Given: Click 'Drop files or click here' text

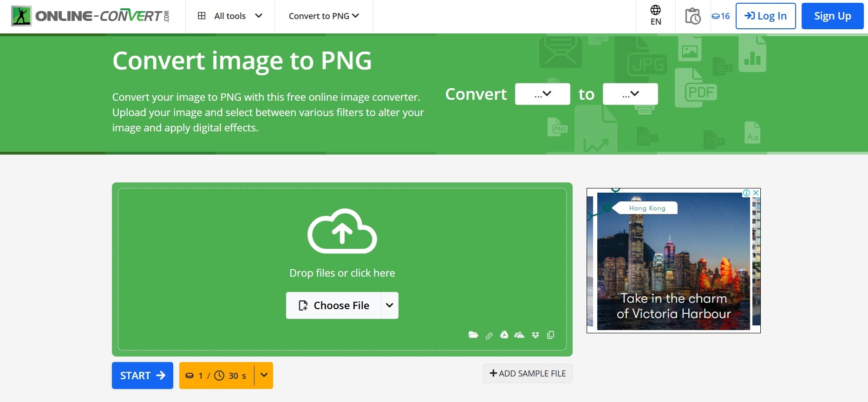Looking at the screenshot, I should pos(342,273).
